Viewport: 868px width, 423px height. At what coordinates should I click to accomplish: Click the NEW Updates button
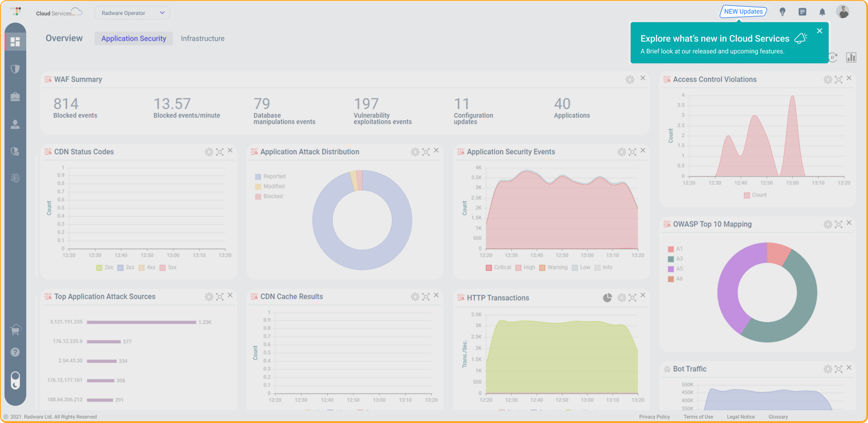743,12
